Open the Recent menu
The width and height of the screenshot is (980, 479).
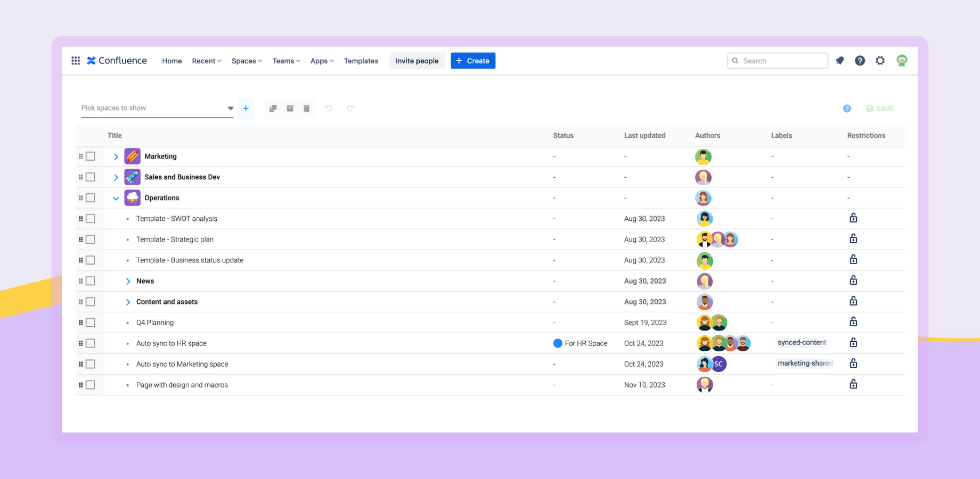pos(207,61)
